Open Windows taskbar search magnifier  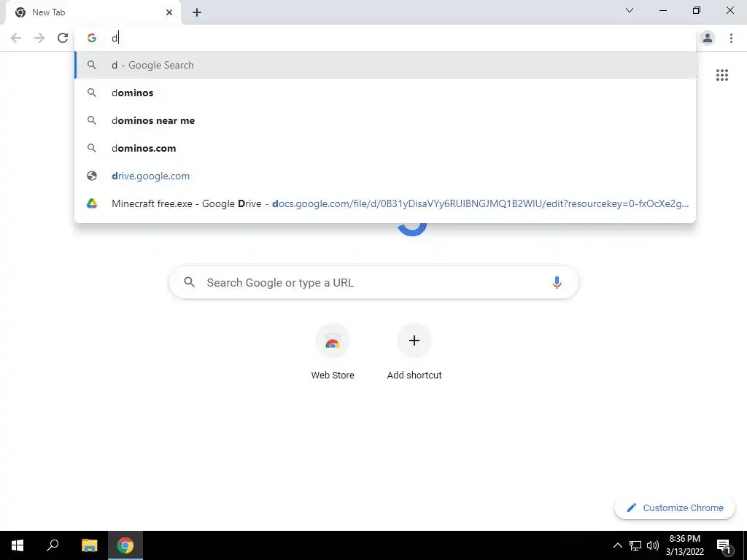pyautogui.click(x=53, y=545)
